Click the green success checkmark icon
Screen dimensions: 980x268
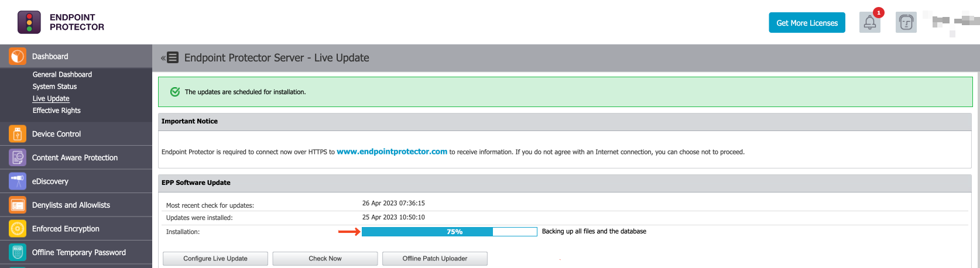click(174, 92)
